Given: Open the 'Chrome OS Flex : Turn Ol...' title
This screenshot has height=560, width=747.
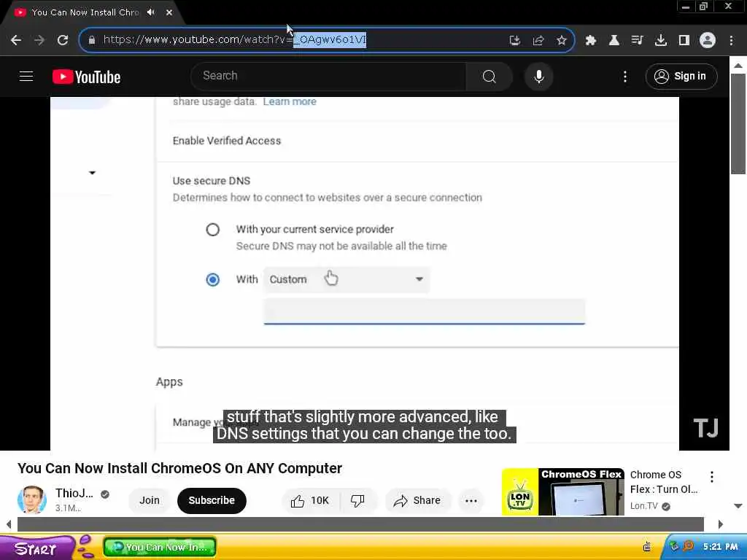Looking at the screenshot, I should pyautogui.click(x=664, y=482).
